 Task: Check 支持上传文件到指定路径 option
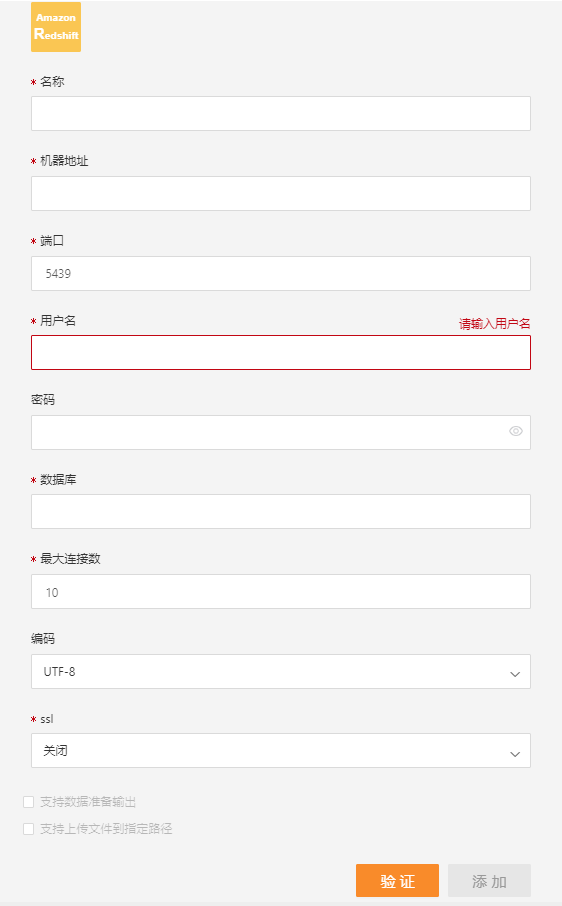pos(28,829)
